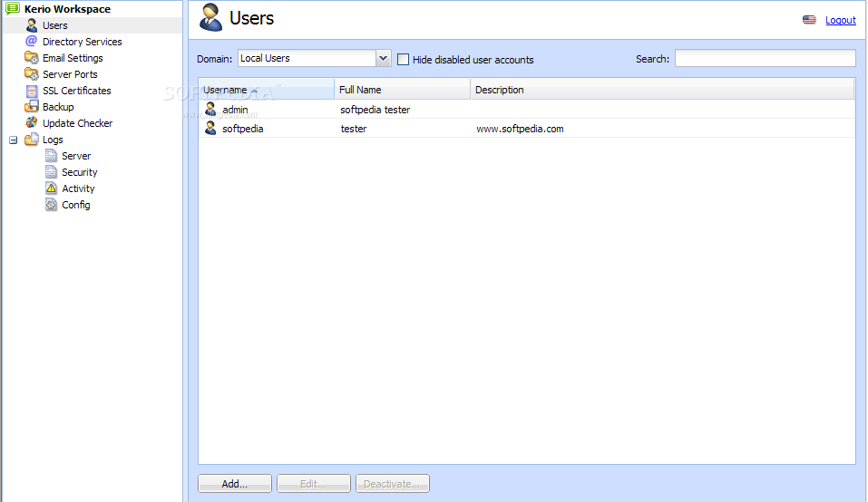Viewport: 868px width, 502px height.
Task: Click the softpedia user avatar icon
Action: pyautogui.click(x=210, y=129)
